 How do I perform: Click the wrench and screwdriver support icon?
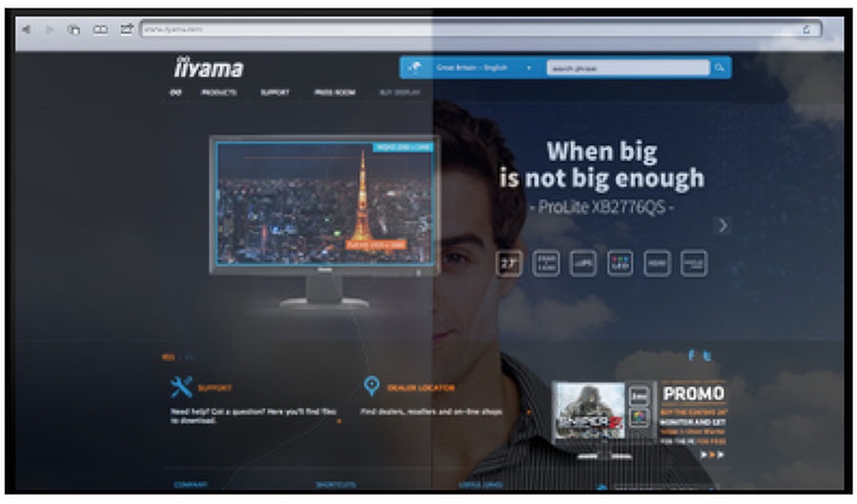tap(181, 387)
